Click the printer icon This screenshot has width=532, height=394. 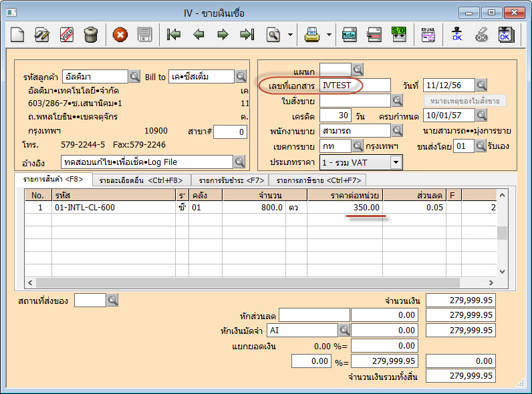coord(312,35)
